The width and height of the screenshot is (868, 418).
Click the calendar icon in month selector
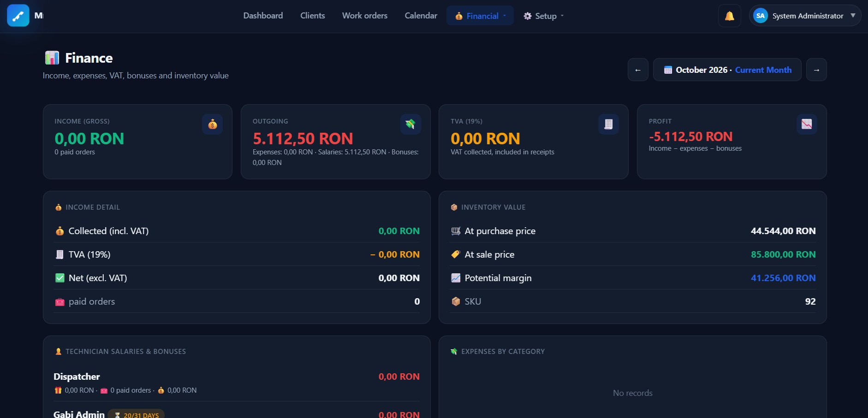[668, 70]
